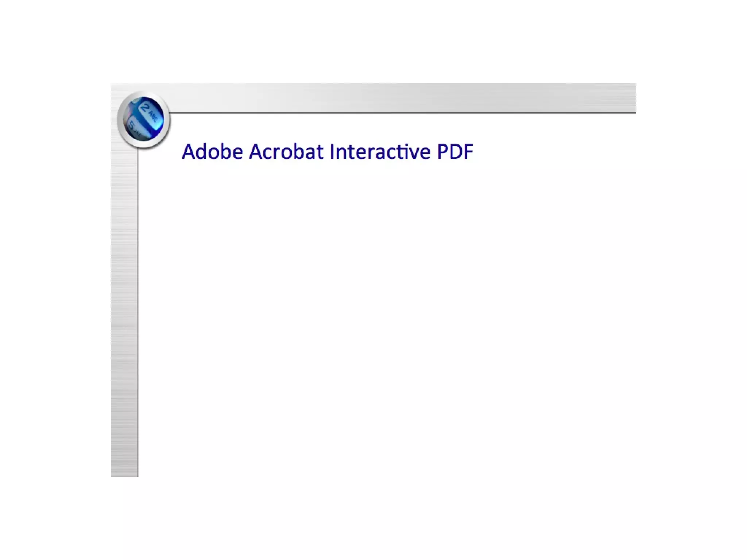The image size is (747, 560).
Task: Click the white margin below the slide
Action: [x=373, y=518]
